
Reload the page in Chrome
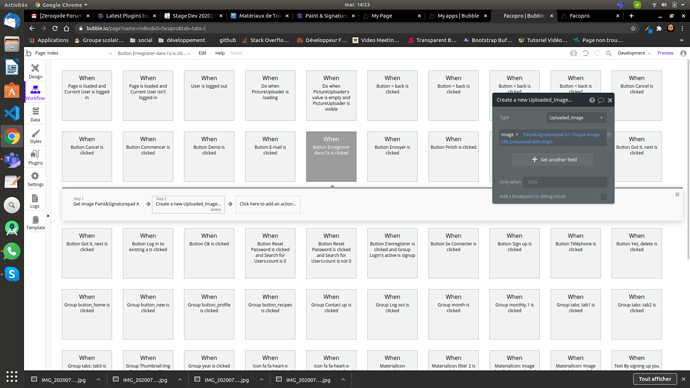pos(55,28)
